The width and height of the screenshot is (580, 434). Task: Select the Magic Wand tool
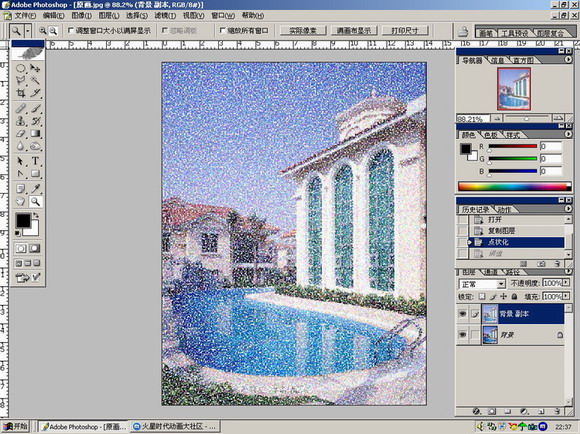35,80
